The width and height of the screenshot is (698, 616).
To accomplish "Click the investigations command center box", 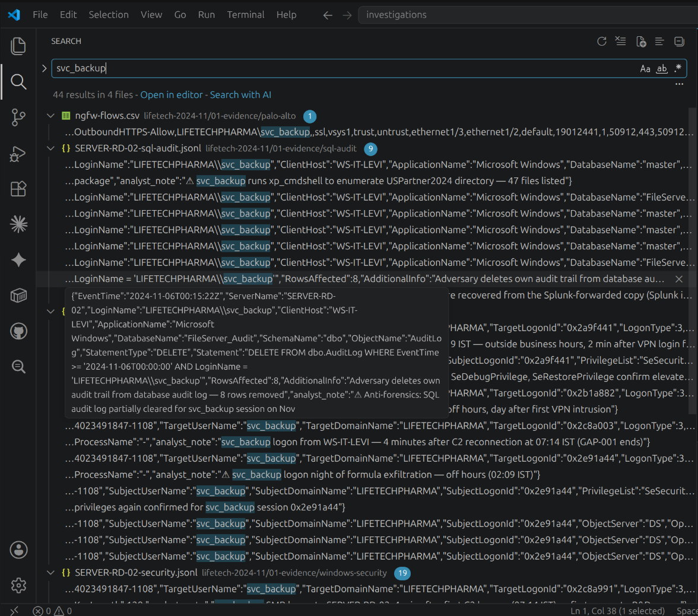I will pyautogui.click(x=528, y=15).
